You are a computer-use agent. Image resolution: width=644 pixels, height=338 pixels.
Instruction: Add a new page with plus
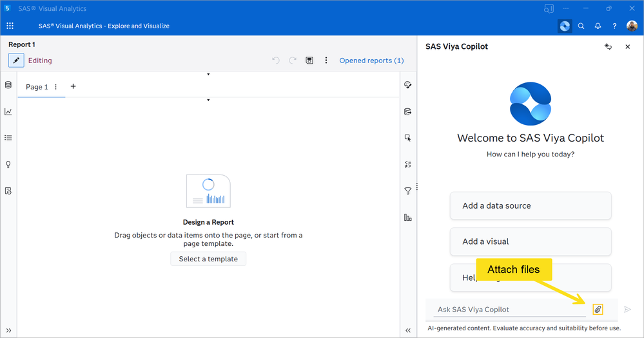tap(73, 86)
